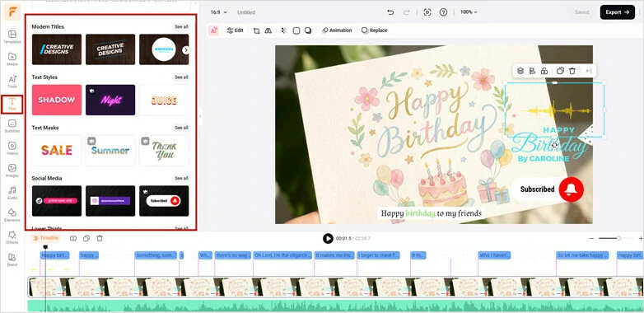Open the Videos sidebar panel
The image size is (644, 313).
12,148
